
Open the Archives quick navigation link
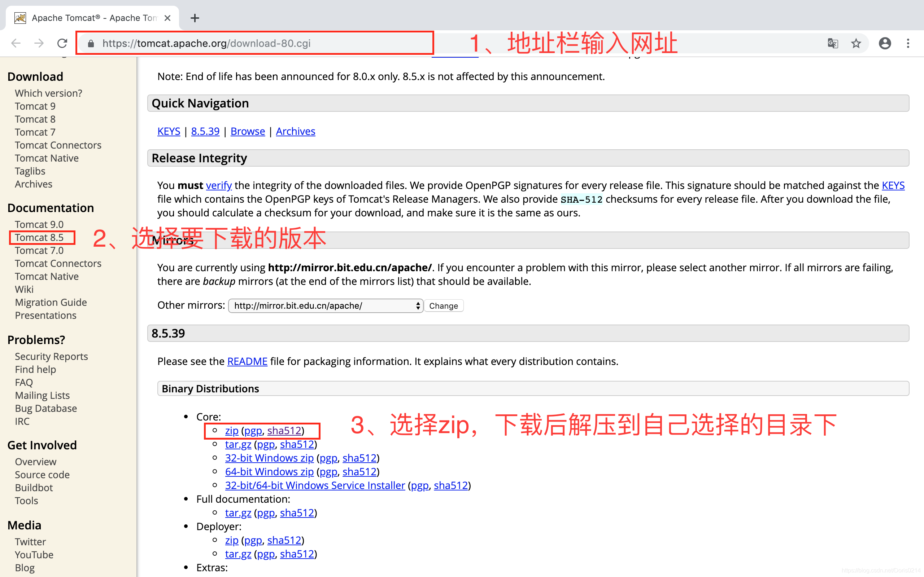[x=295, y=131]
